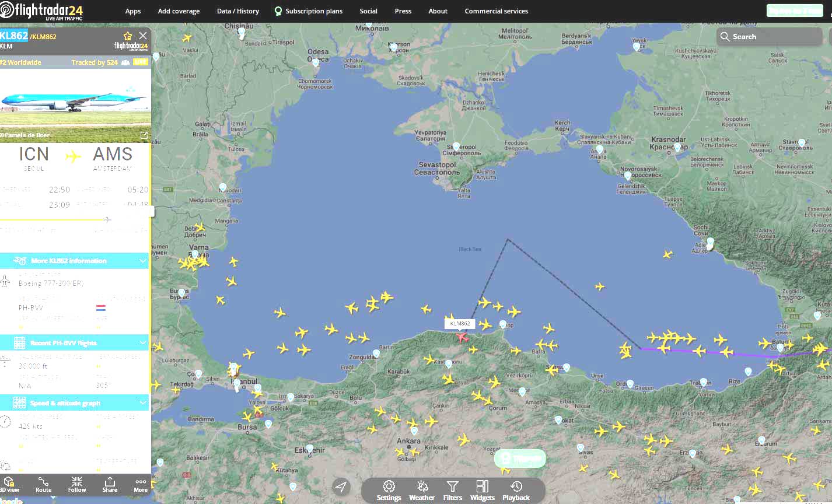Click in the Search field
Screen dimensions: 832x504
tap(769, 36)
